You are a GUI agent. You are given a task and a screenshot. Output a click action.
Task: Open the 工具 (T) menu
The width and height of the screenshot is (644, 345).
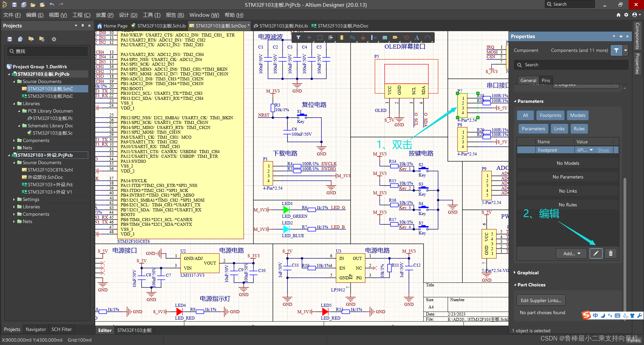(152, 15)
